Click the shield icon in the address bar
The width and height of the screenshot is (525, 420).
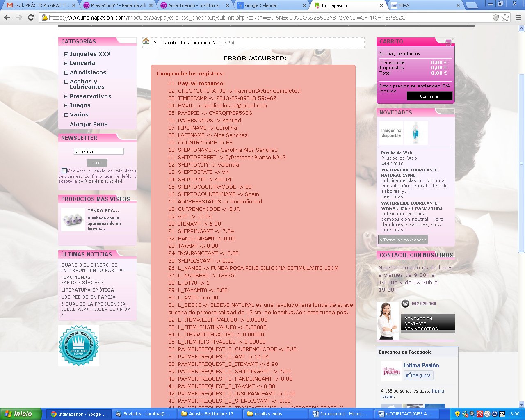point(496,18)
